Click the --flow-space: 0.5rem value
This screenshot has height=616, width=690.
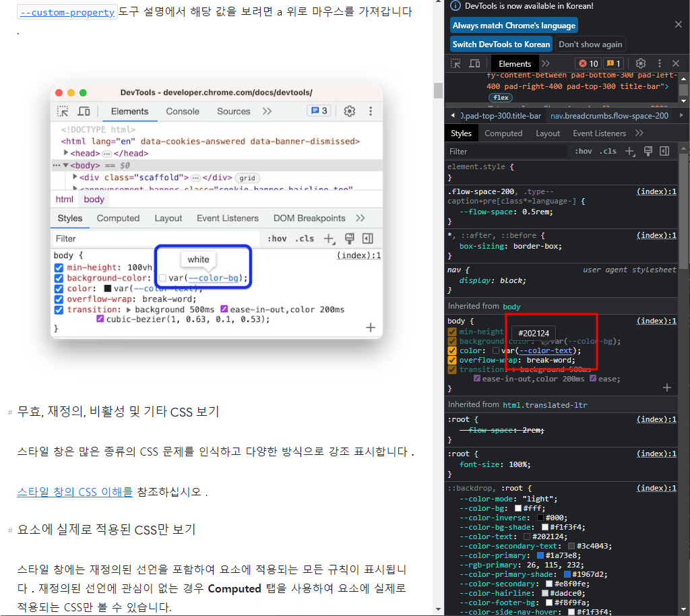[537, 212]
